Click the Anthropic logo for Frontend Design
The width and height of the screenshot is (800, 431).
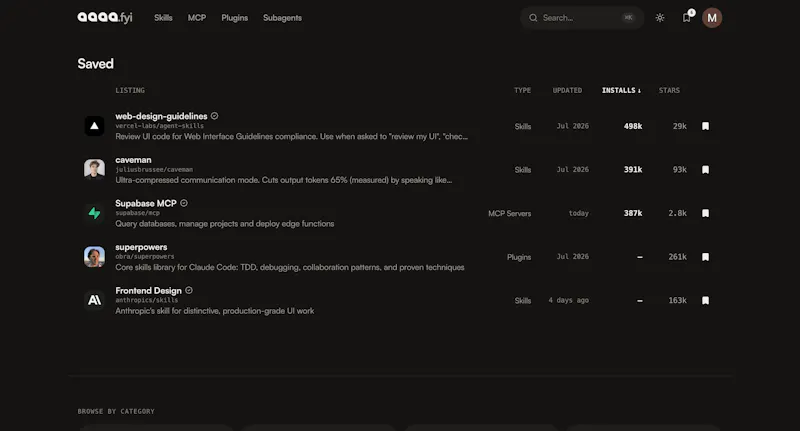coord(94,300)
